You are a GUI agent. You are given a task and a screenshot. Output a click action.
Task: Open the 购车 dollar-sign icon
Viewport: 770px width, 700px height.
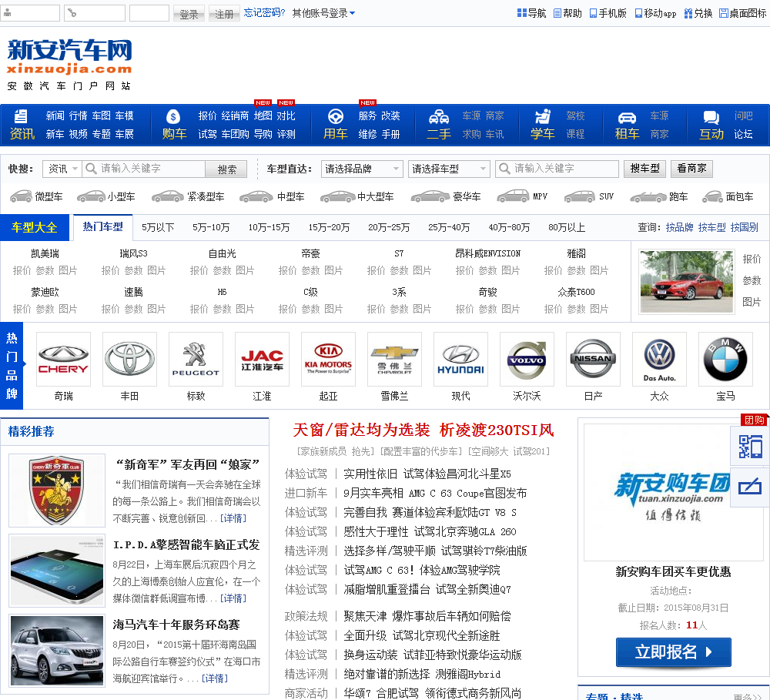173,116
